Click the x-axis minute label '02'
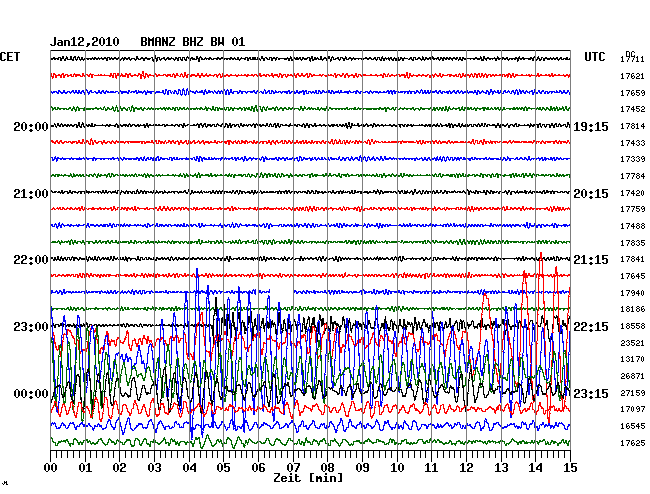Screen dimensions: 650x494 pos(119,468)
